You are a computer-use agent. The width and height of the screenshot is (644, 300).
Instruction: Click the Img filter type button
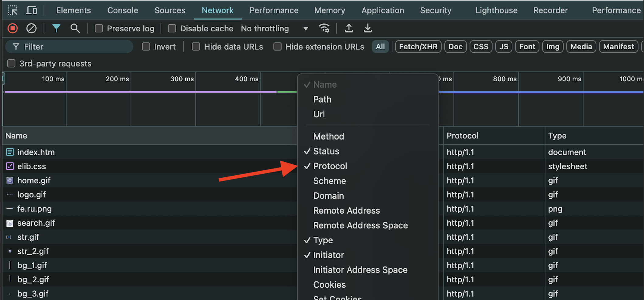552,47
